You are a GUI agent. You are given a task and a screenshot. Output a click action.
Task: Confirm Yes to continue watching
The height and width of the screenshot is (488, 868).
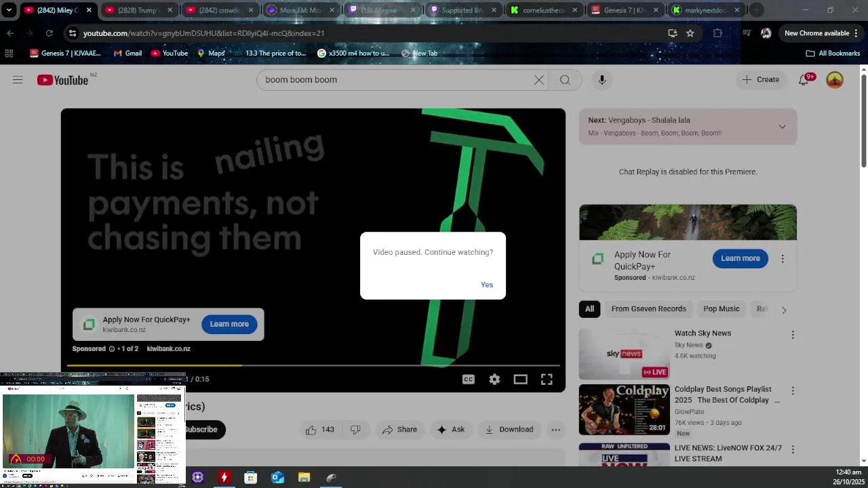(487, 285)
